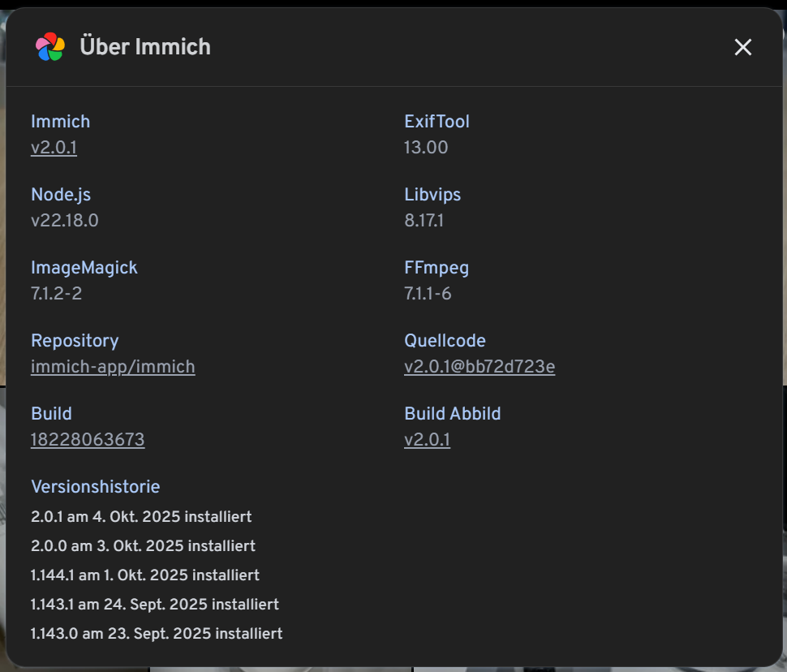Select the 1.143.1 am 24. Sept. history entry
The width and height of the screenshot is (787, 672).
(155, 605)
